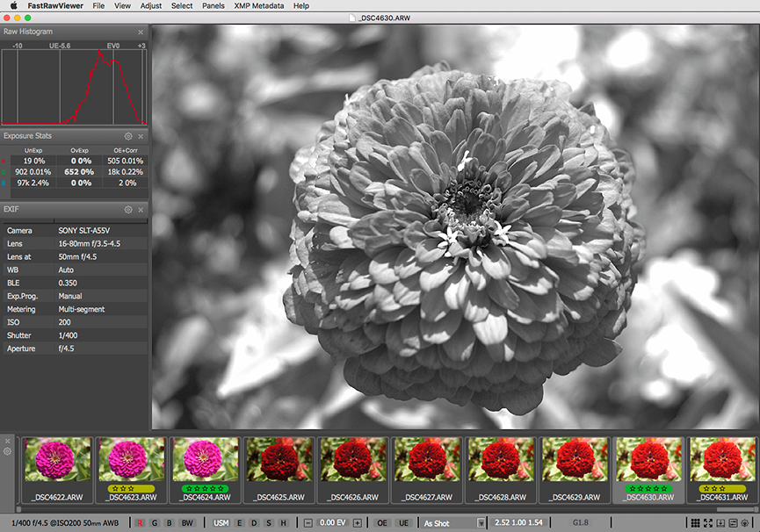Open Exposure Stats panel settings gear
This screenshot has width=760, height=532.
pos(128,137)
